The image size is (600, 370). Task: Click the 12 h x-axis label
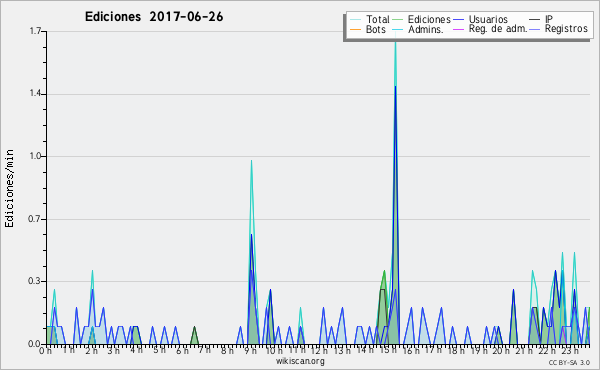[x=320, y=350]
